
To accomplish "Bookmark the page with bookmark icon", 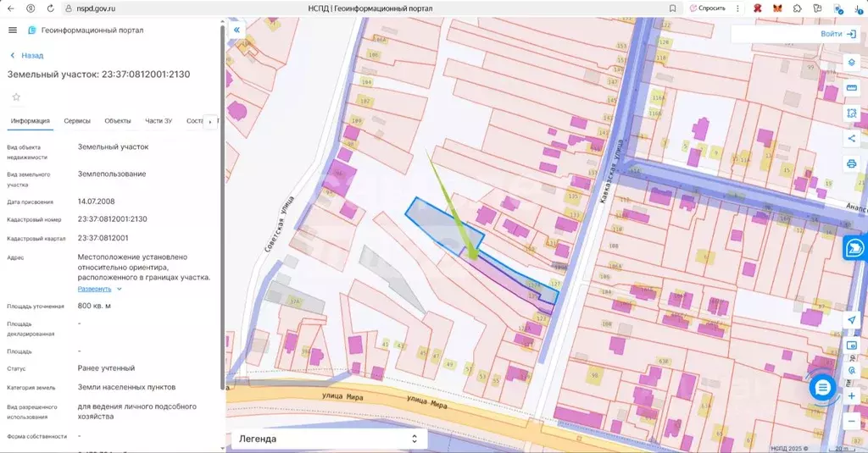I will (x=672, y=8).
